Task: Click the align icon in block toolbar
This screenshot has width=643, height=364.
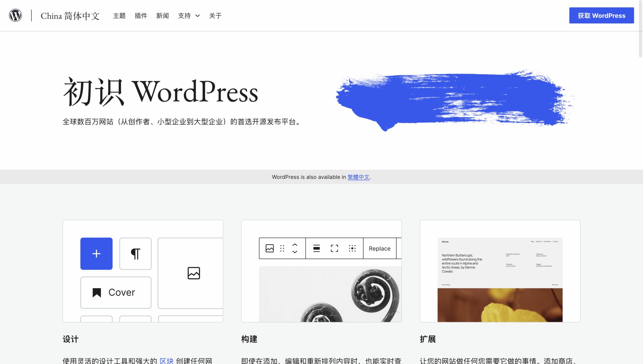Action: (316, 248)
